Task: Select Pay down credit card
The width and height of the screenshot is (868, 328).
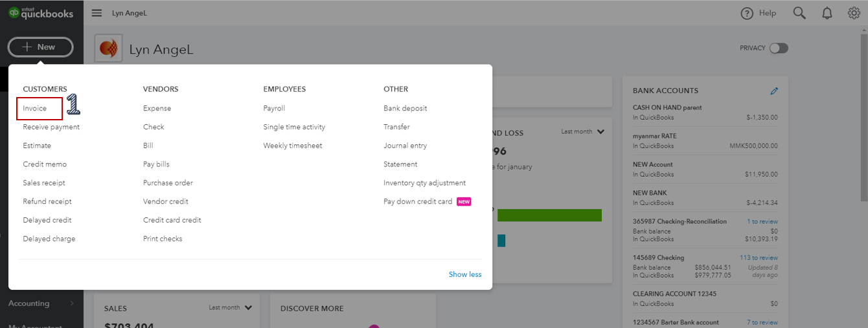Action: point(418,201)
